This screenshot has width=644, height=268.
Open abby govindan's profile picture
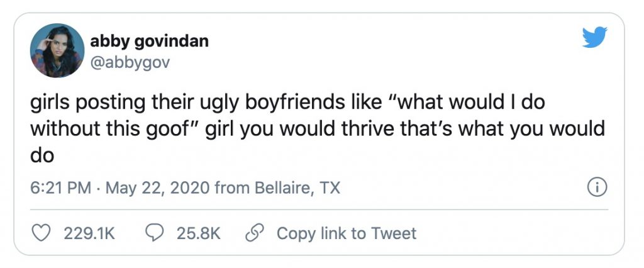(x=57, y=50)
